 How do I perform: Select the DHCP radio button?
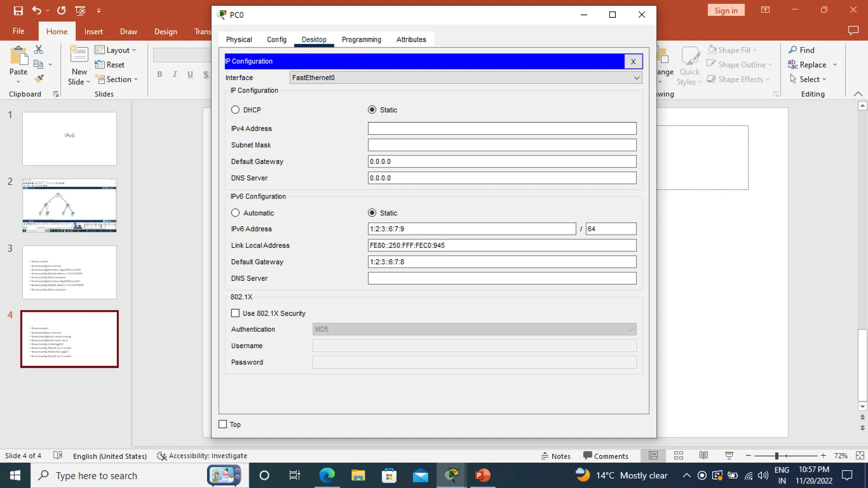pyautogui.click(x=235, y=110)
